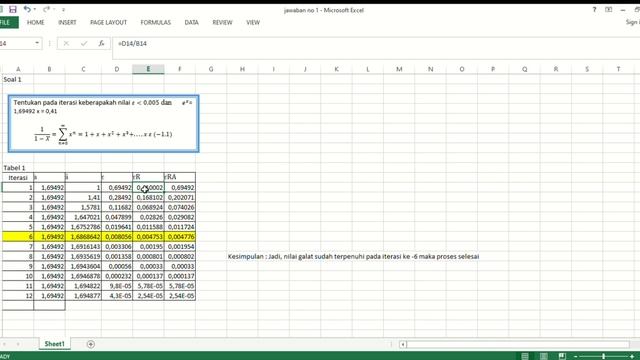Select the highlighted cell 0,004753
Screen dimensions: 640x360
(x=148, y=237)
